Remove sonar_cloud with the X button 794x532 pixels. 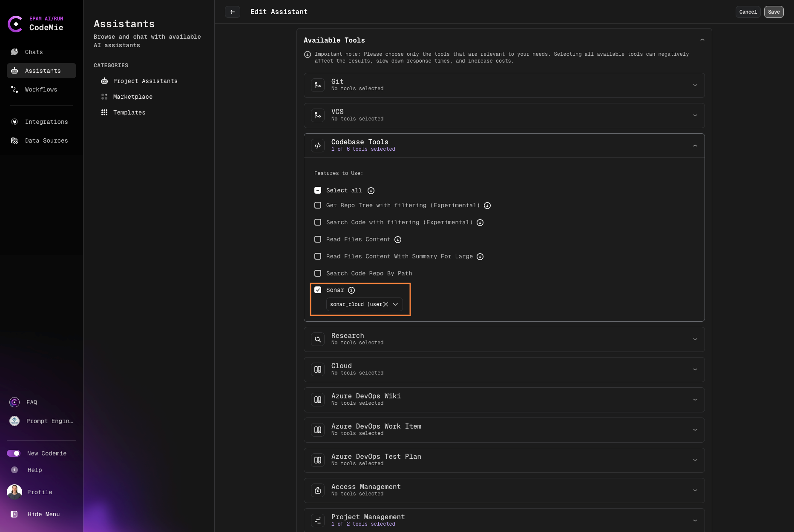(385, 304)
